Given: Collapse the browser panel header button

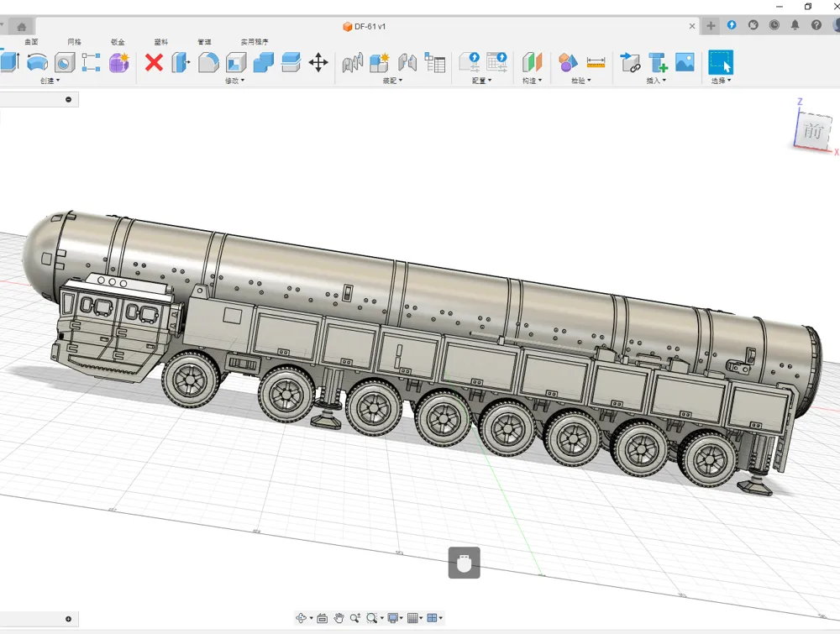Looking at the screenshot, I should (x=69, y=100).
